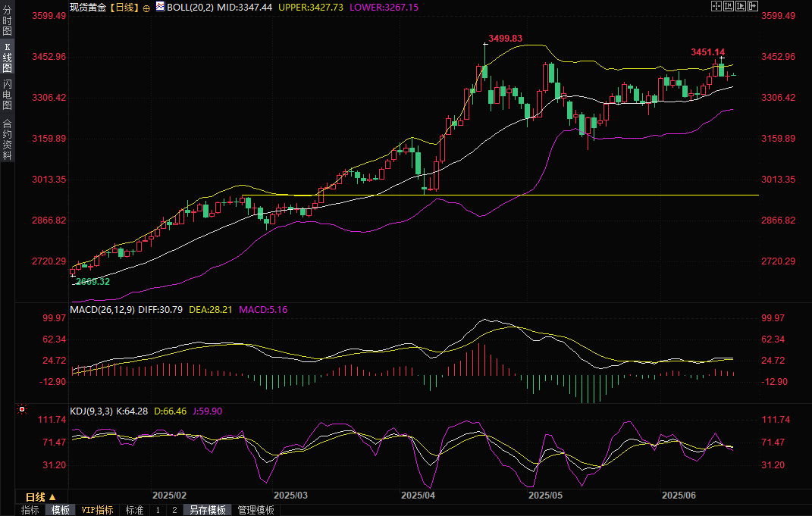The height and width of the screenshot is (516, 812).
Task: Switch to the 分时图 side tab
Action: (x=7, y=20)
